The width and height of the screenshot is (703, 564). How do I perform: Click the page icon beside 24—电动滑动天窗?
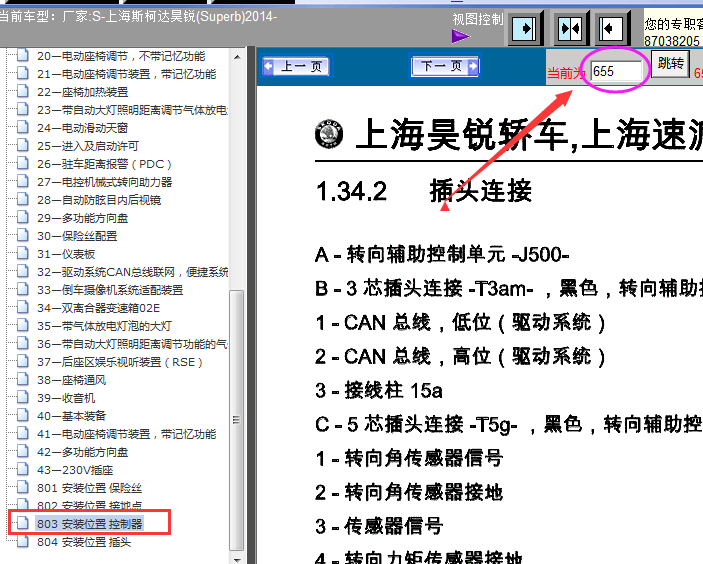click(23, 127)
